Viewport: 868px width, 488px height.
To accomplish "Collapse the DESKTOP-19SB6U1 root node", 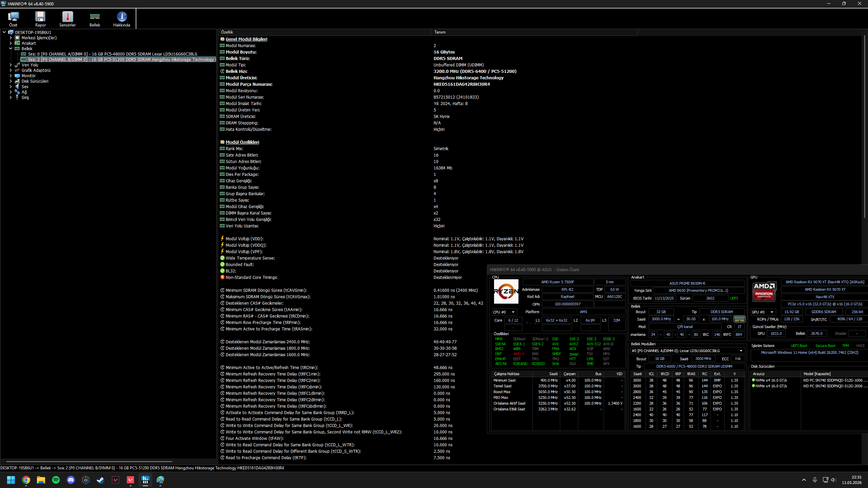I will pyautogui.click(x=4, y=32).
